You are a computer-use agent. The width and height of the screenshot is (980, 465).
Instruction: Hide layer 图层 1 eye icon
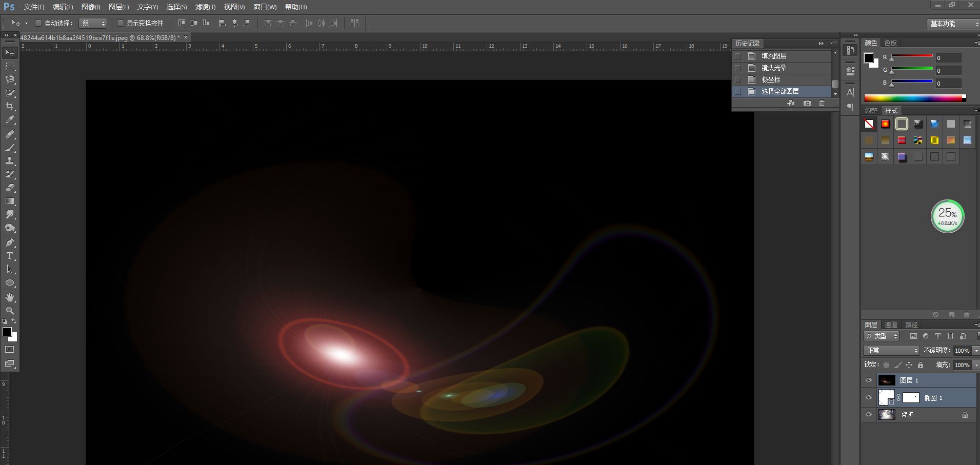tap(869, 380)
